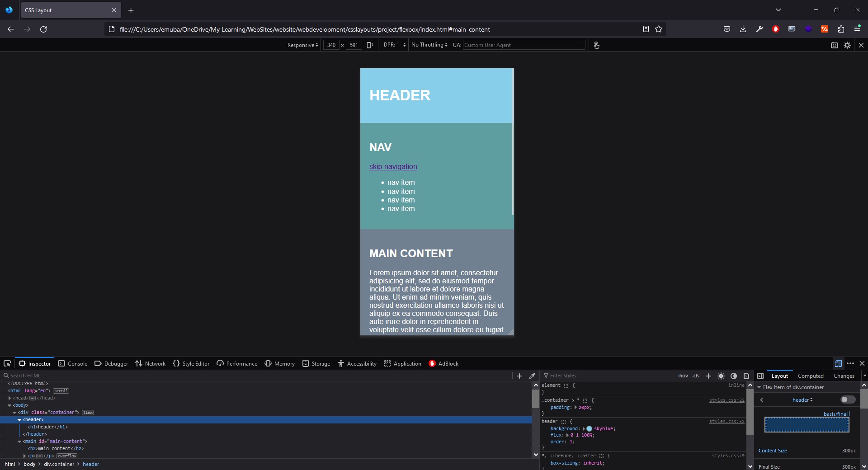Pick a color with the eyedropper
Viewport: 868px width, 470px height.
tap(532, 376)
